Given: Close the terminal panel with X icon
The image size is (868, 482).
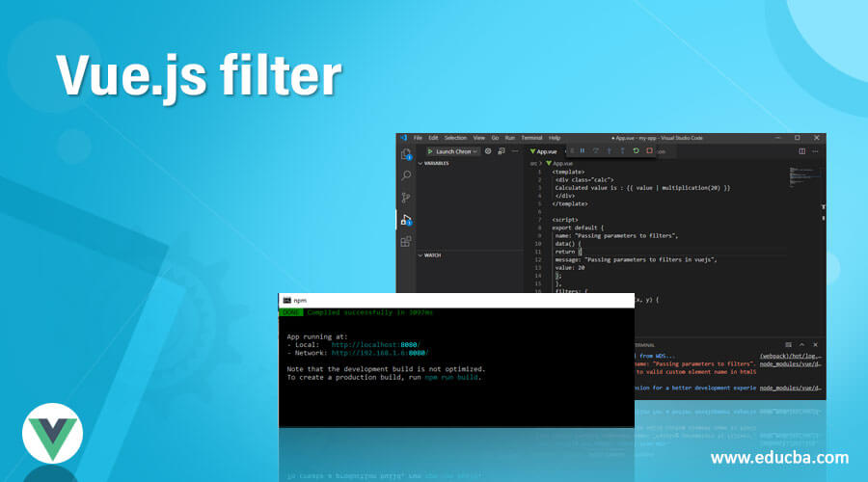Looking at the screenshot, I should pyautogui.click(x=815, y=345).
